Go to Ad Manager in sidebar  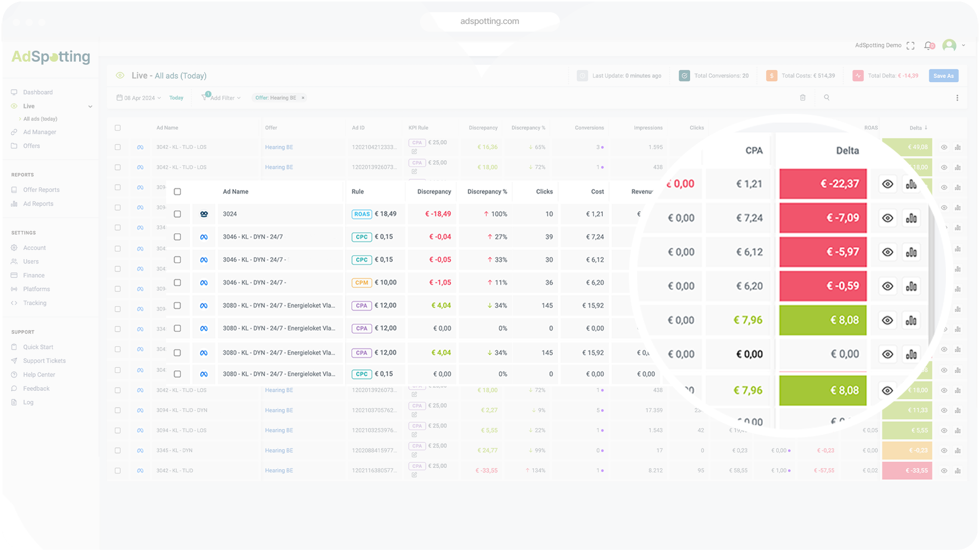(39, 132)
